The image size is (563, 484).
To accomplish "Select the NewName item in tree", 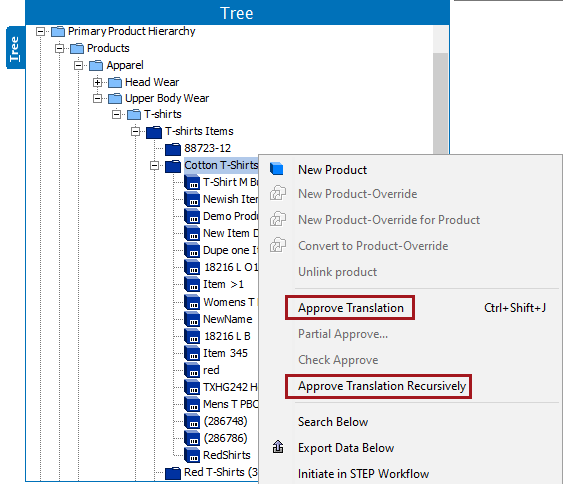I will coord(228,319).
